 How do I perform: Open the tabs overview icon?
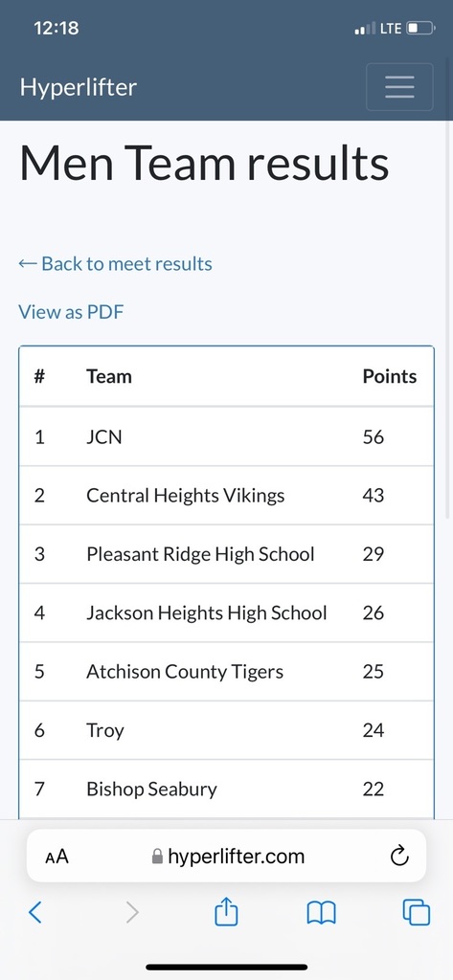(416, 912)
